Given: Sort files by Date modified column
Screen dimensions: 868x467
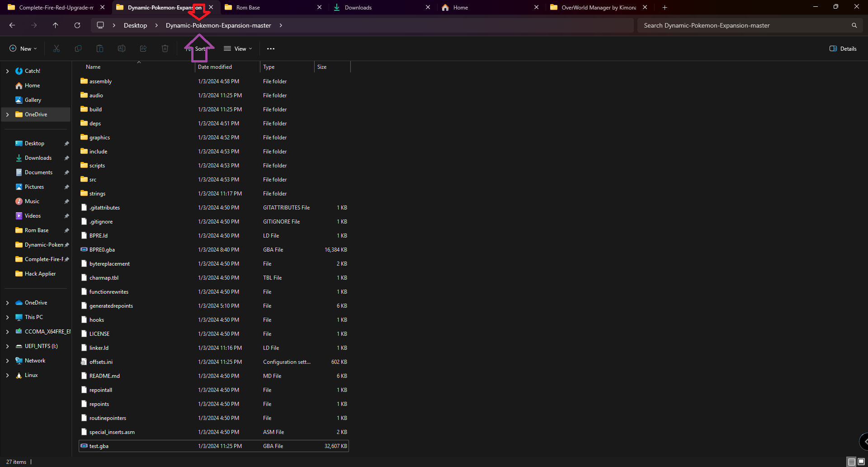Looking at the screenshot, I should (215, 67).
